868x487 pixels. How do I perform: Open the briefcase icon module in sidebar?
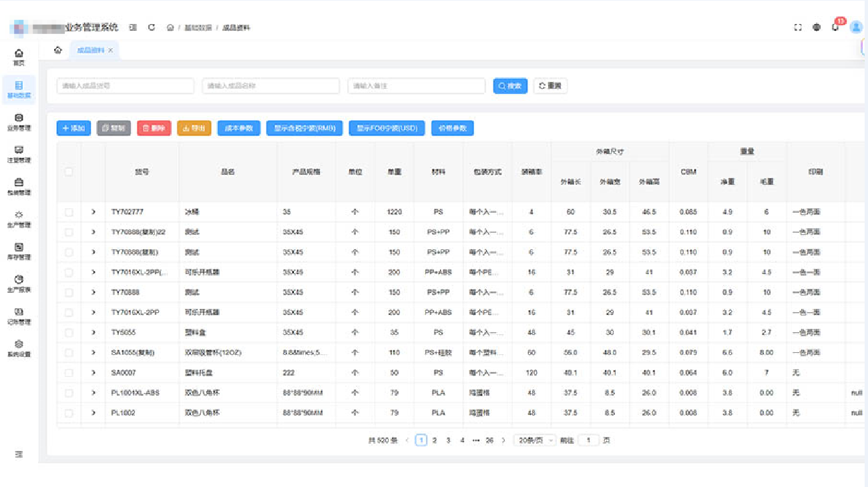pyautogui.click(x=19, y=187)
